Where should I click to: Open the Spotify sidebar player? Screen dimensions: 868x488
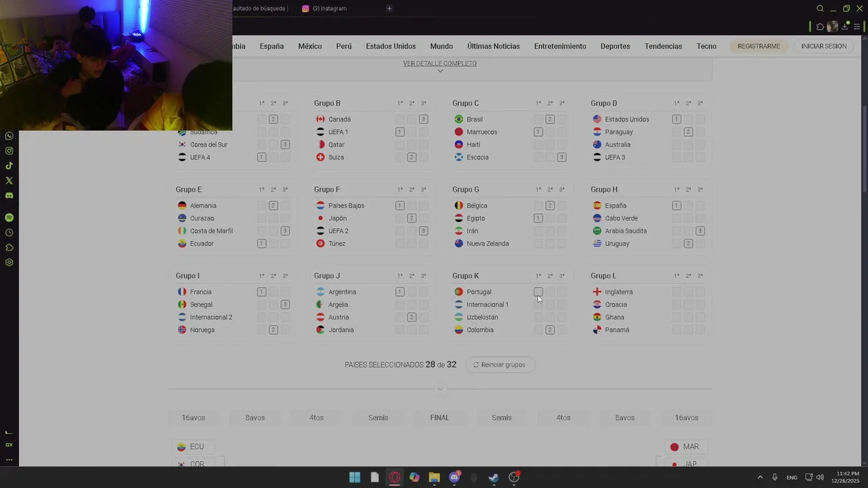click(x=9, y=218)
